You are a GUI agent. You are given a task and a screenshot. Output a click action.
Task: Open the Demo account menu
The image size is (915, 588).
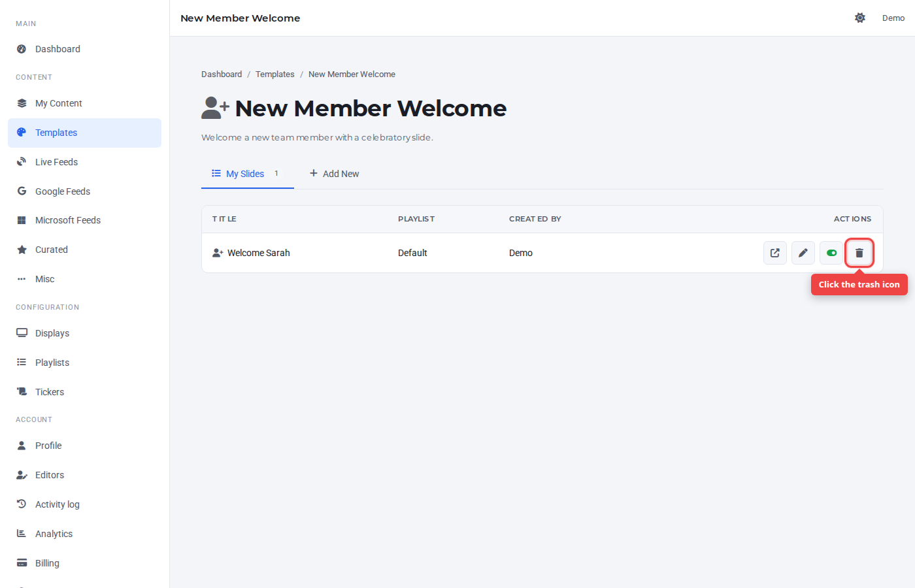pos(893,18)
